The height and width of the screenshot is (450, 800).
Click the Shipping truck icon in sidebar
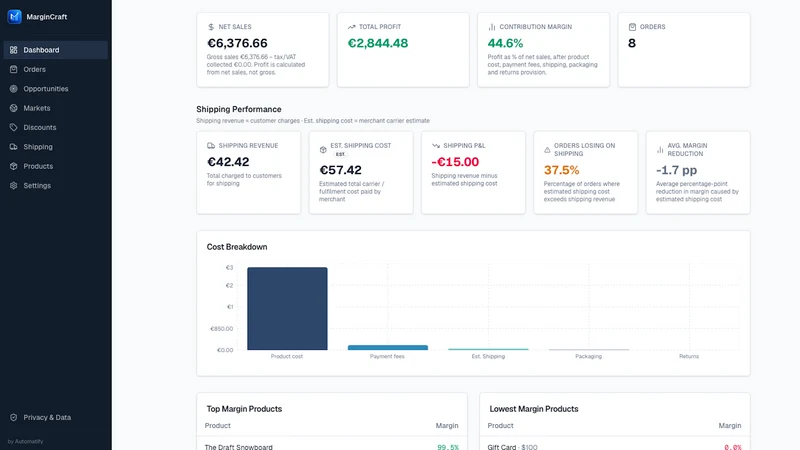14,147
